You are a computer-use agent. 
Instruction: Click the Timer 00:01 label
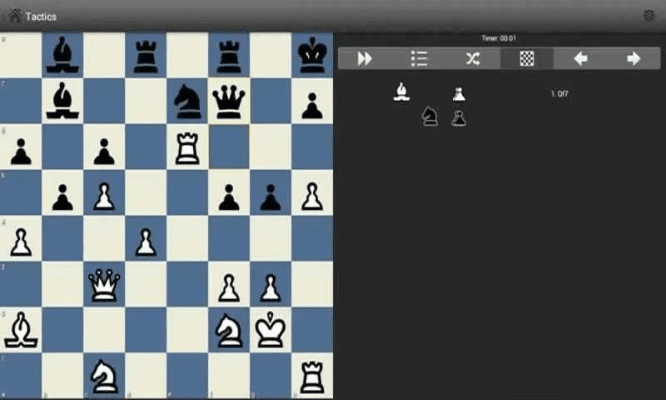tap(499, 38)
